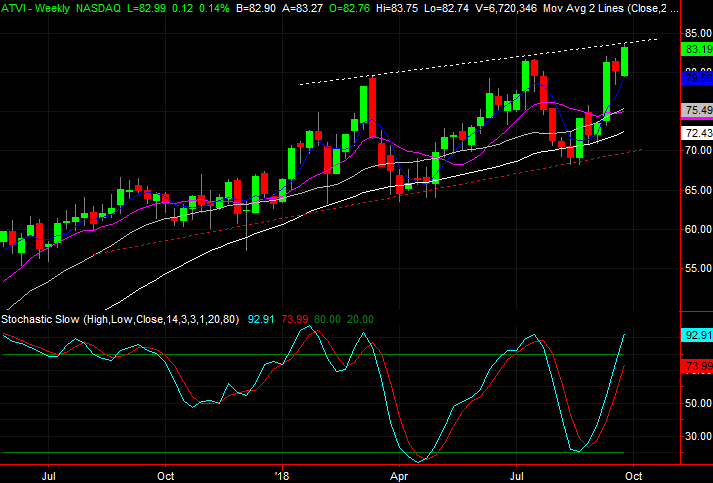Click the Jul label at left of time axis
Image resolution: width=713 pixels, height=483 pixels.
click(x=49, y=476)
